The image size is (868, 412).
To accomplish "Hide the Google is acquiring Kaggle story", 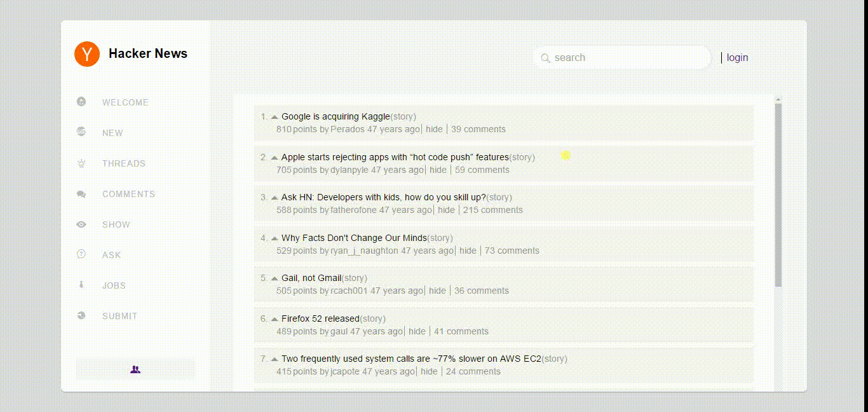I will [434, 129].
